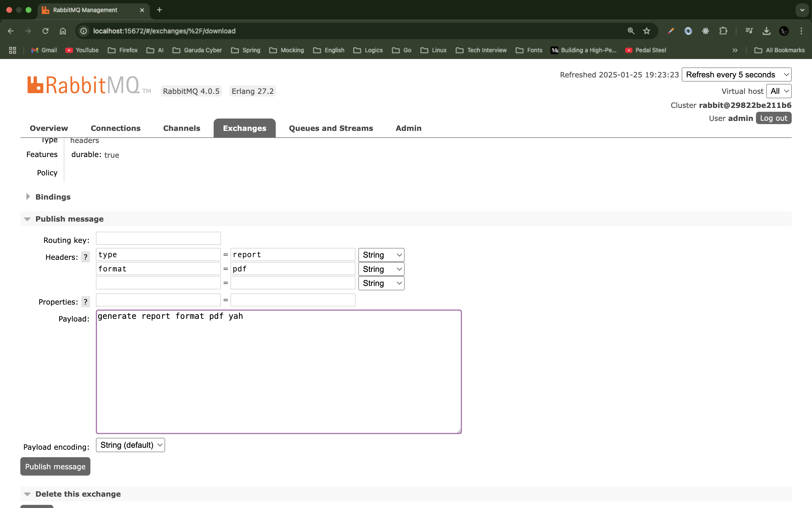Viewport: 812px width, 508px height.
Task: Click the Payload text area
Action: tap(279, 372)
